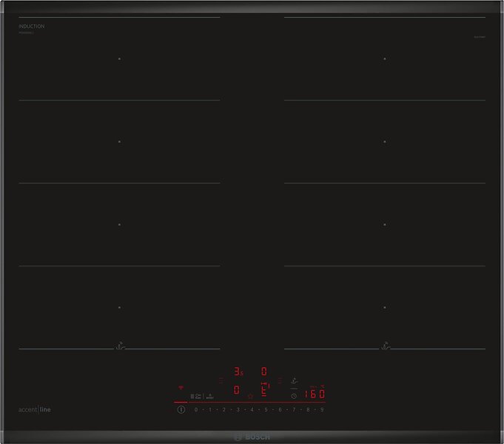Set power level to 2 on slider
The height and width of the screenshot is (444, 504).
(x=224, y=409)
